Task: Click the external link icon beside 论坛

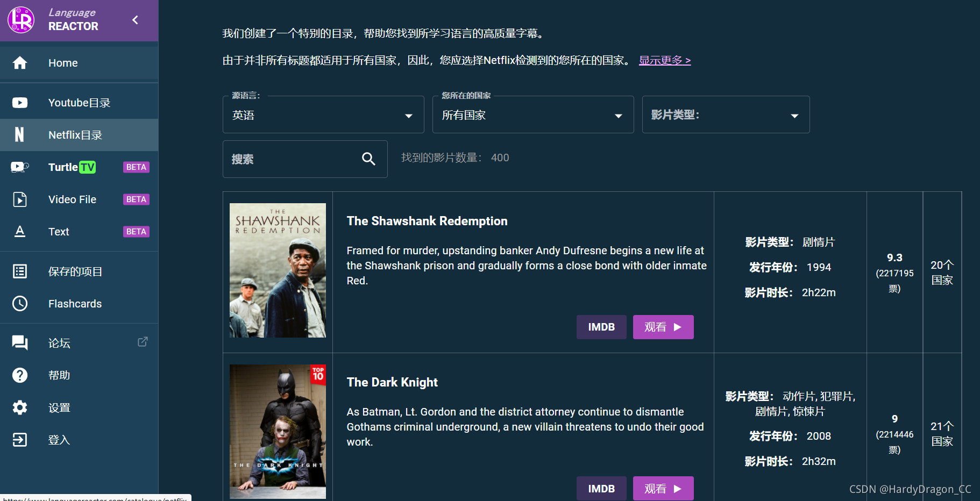Action: 143,342
